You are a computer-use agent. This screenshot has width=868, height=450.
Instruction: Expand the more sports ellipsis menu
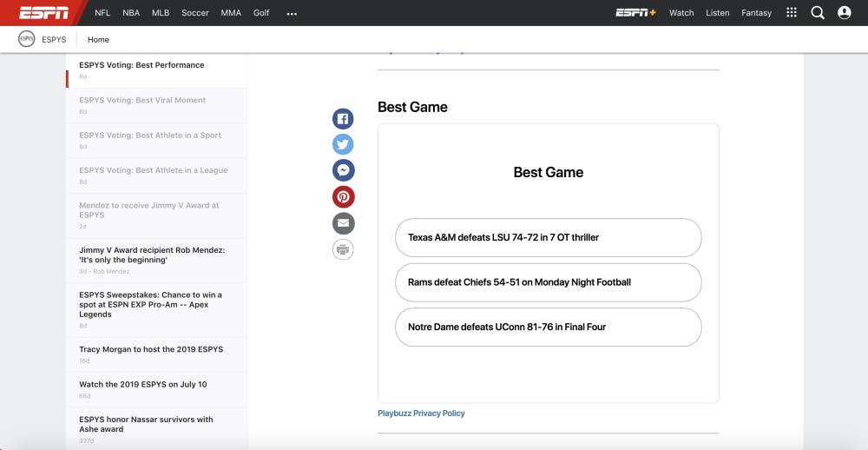click(292, 14)
